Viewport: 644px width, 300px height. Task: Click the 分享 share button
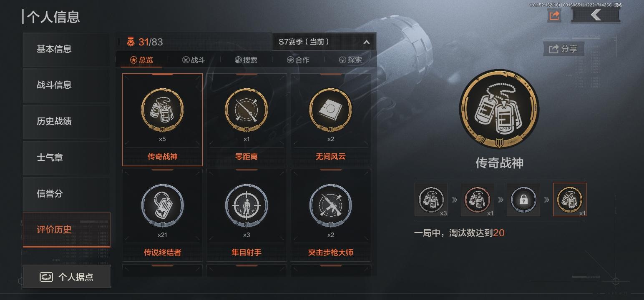pos(563,49)
